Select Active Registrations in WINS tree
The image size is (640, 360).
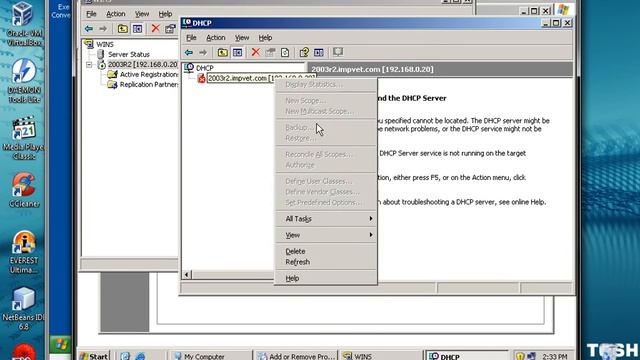point(149,74)
